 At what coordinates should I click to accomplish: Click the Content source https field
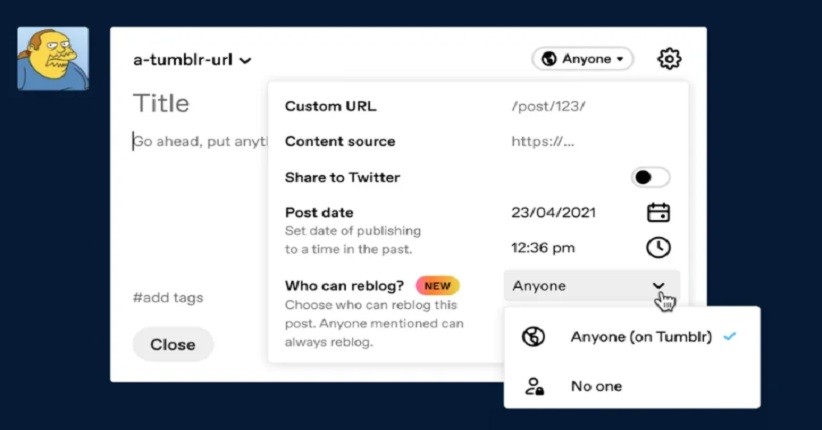click(x=543, y=141)
